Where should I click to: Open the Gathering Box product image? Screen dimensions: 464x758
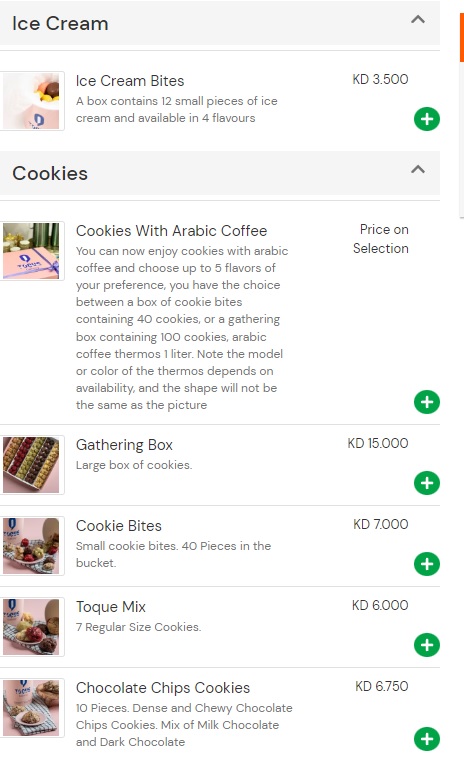point(31,465)
